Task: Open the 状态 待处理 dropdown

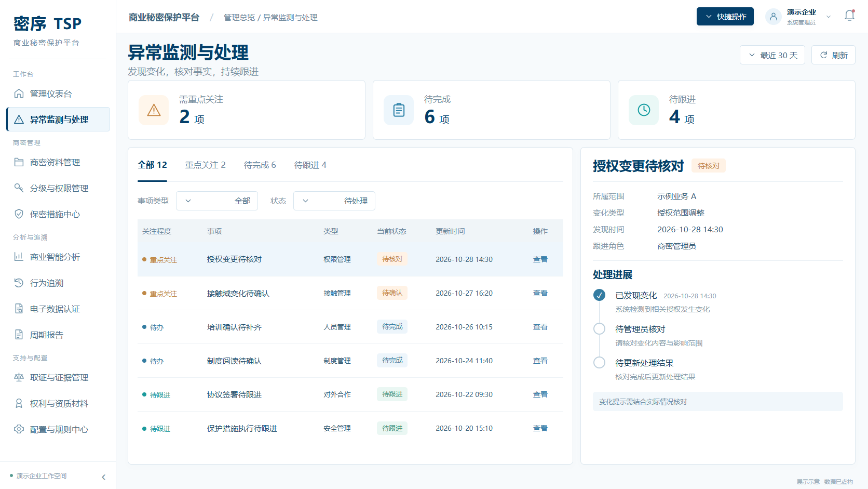Action: pyautogui.click(x=334, y=201)
